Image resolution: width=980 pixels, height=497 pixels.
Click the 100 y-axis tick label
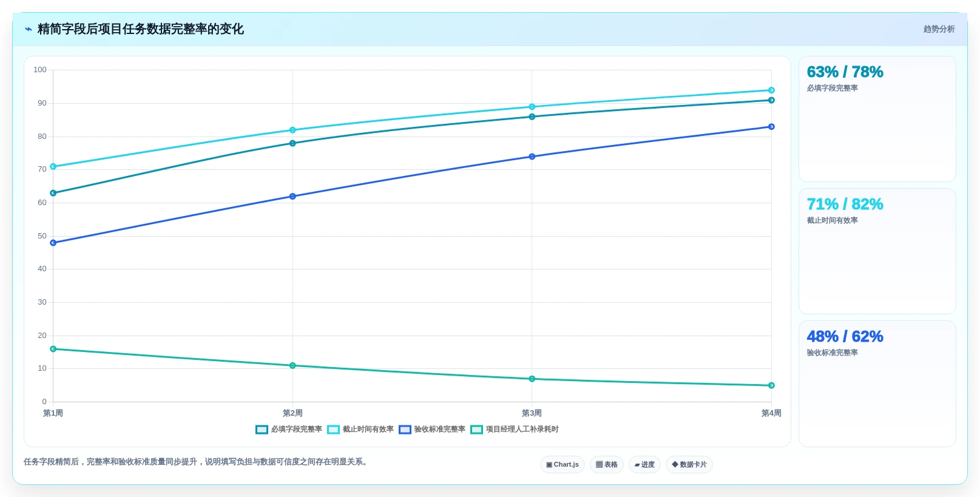tap(40, 70)
